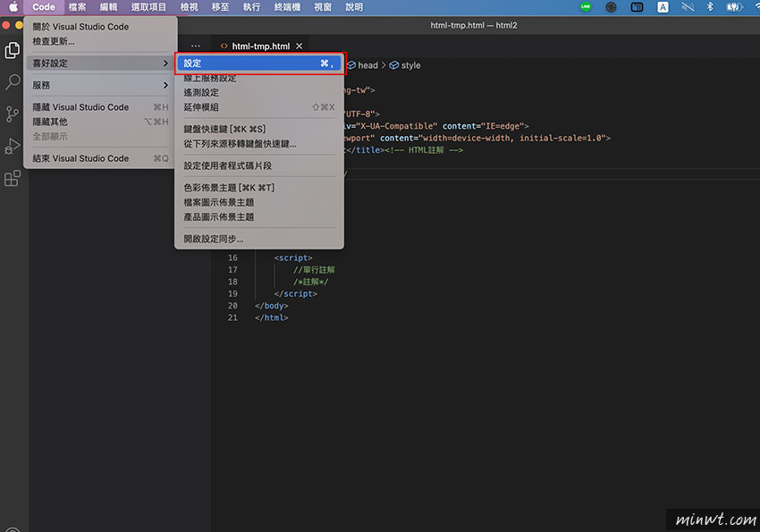Select 從下列來源移轉鍵盤快速鍵...

pyautogui.click(x=259, y=143)
